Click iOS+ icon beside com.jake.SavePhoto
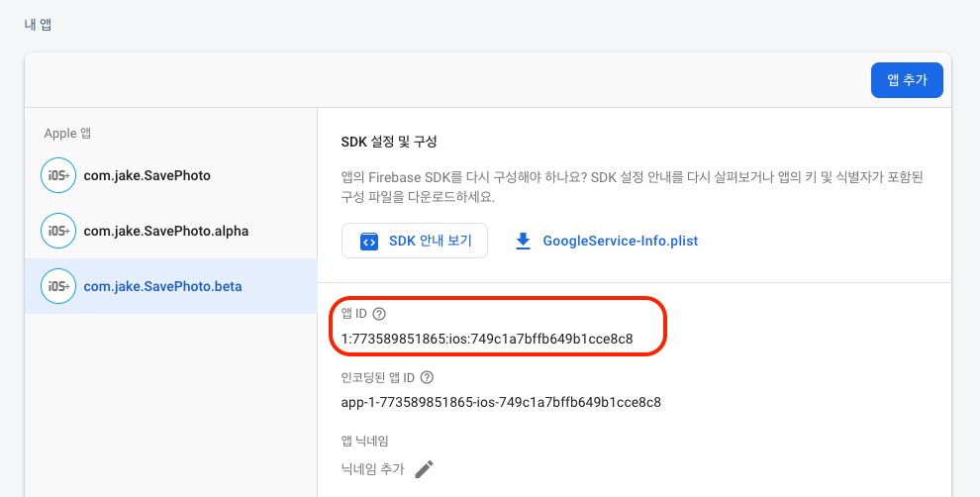The height and width of the screenshot is (497, 980). [58, 175]
